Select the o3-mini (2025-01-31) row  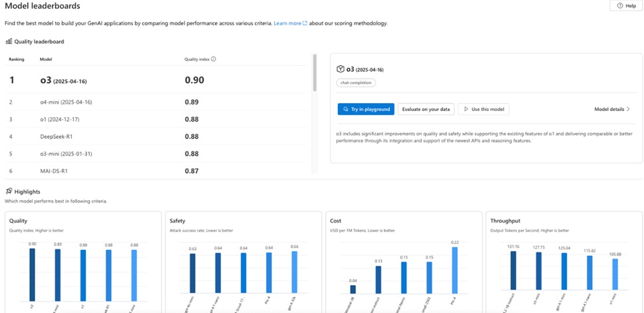(155, 154)
